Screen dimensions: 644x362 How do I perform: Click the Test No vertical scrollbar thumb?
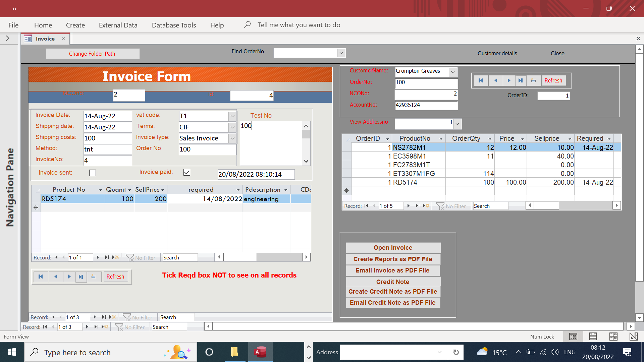306,134
